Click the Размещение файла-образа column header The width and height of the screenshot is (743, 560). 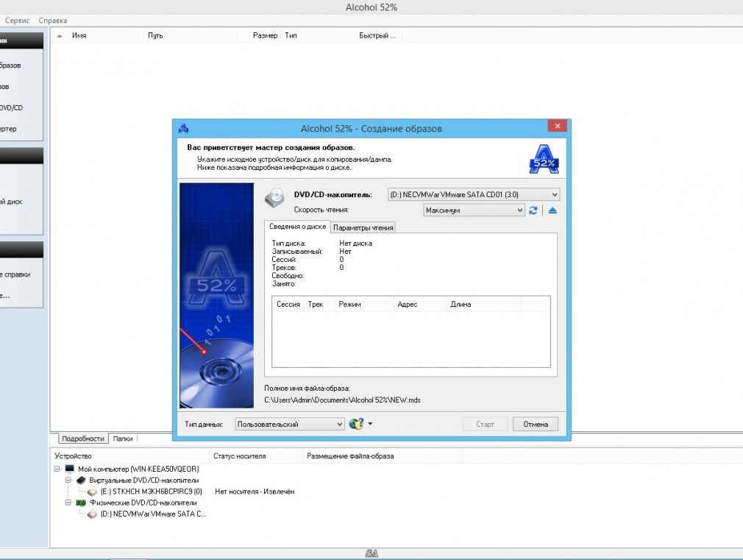coord(382,456)
